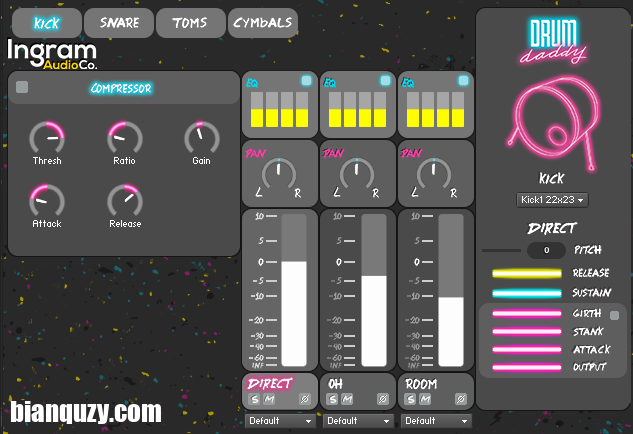Click the Room channel PAN knob
633x434 pixels.
pyautogui.click(x=434, y=174)
